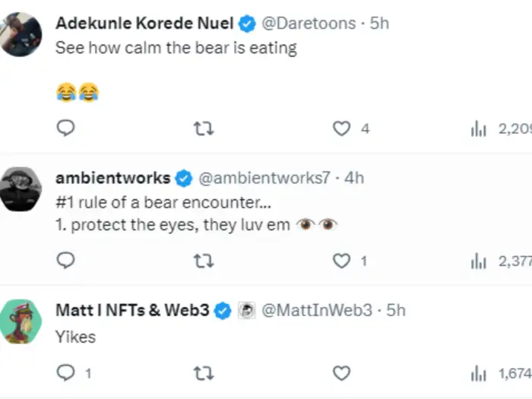This screenshot has height=399, width=532.
Task: Retweet the 'calm the bear' tweet
Action: coord(204,128)
